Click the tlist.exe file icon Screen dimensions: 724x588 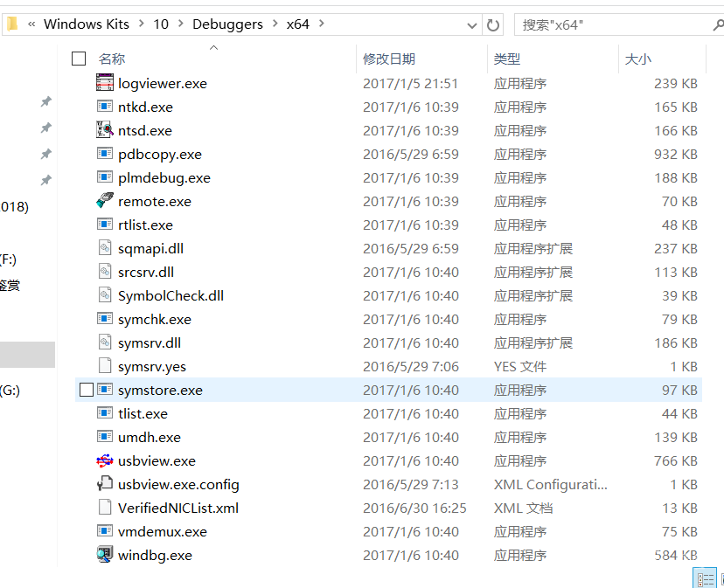click(105, 412)
